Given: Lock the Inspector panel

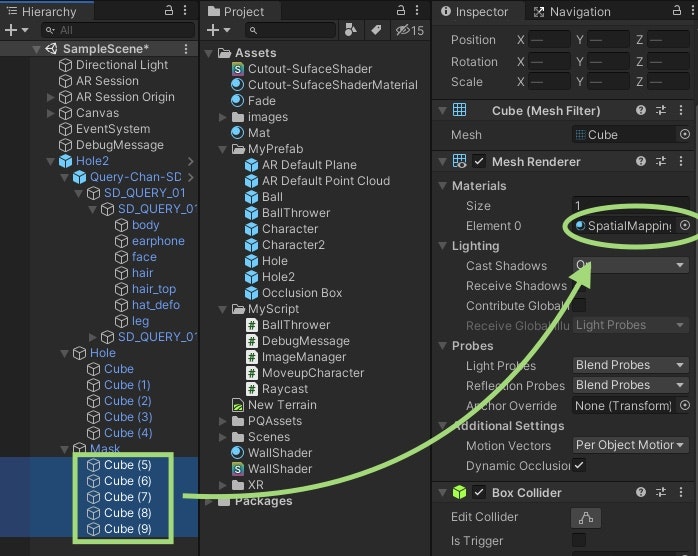Looking at the screenshot, I should pos(677,10).
